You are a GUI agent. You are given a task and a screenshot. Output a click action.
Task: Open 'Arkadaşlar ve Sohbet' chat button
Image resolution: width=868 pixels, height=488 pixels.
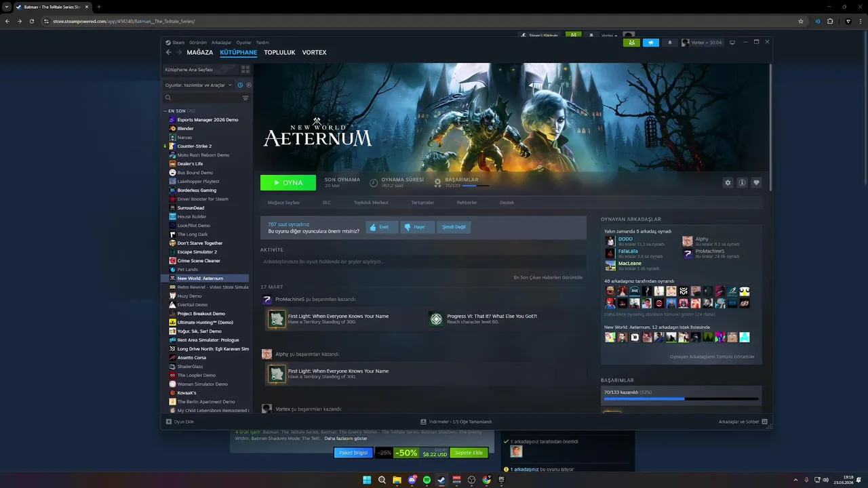pyautogui.click(x=743, y=422)
